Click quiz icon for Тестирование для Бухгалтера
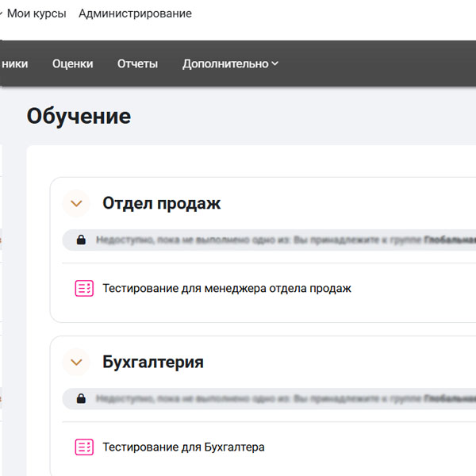The height and width of the screenshot is (476, 476). (84, 447)
